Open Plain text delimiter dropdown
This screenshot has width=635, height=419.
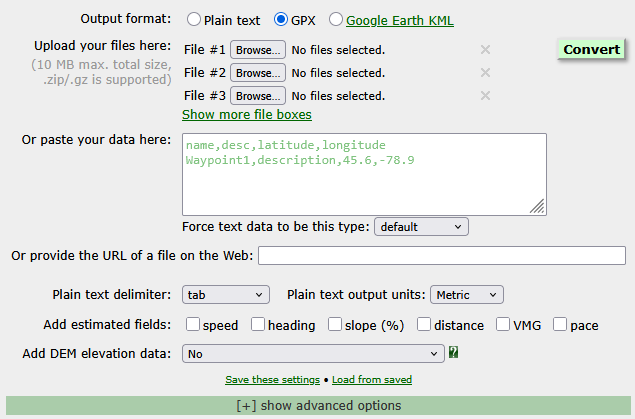226,295
